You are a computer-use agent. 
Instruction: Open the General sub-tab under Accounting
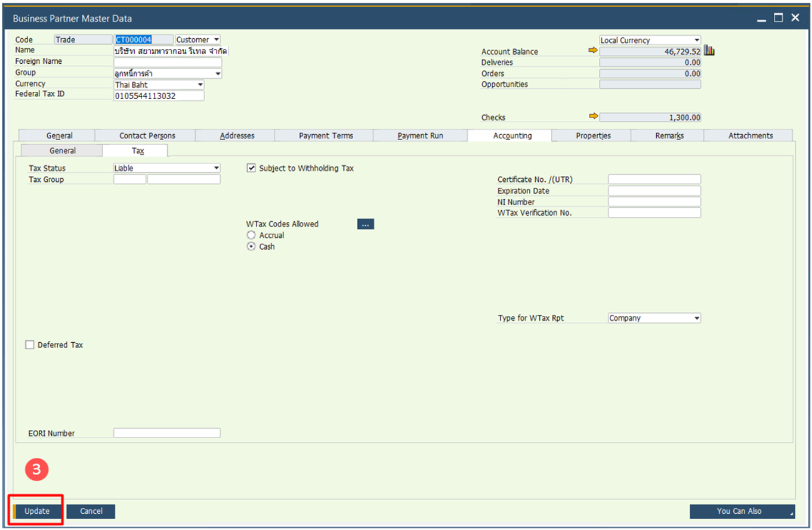[x=63, y=151]
